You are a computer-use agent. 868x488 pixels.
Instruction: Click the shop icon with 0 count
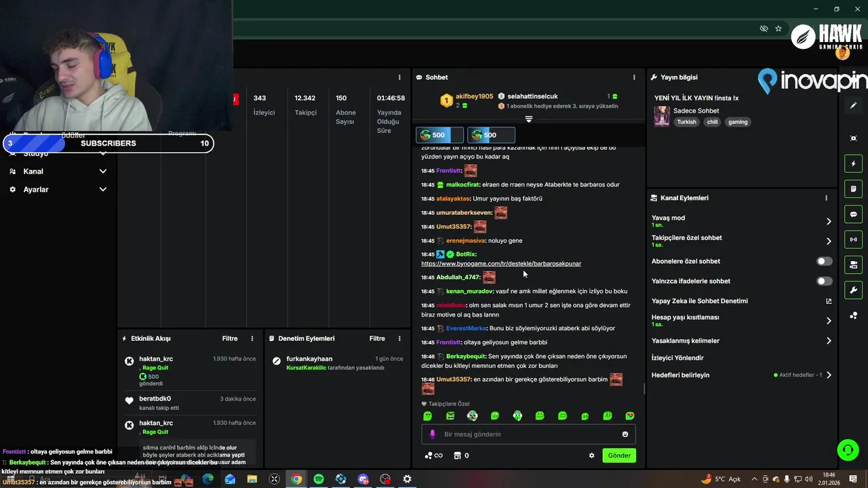pyautogui.click(x=461, y=455)
